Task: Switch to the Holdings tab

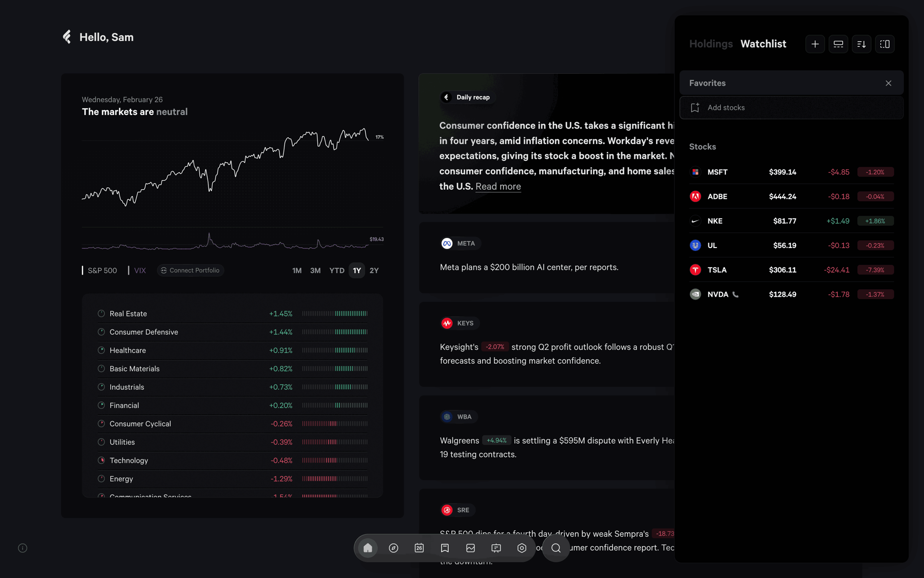Action: 711,44
